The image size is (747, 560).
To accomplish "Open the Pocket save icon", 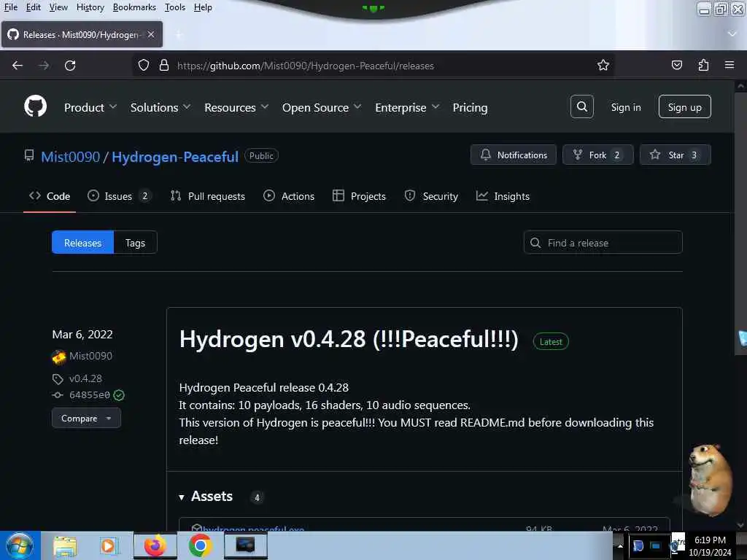I will [676, 65].
